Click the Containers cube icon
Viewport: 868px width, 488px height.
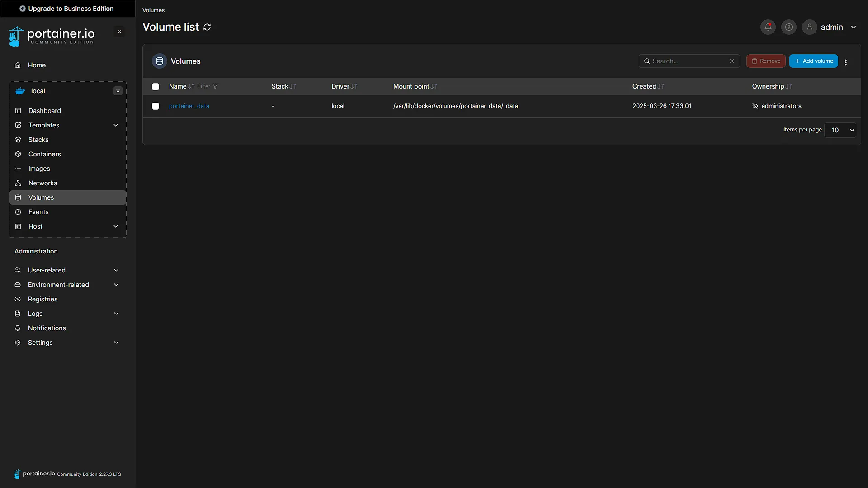pos(18,154)
